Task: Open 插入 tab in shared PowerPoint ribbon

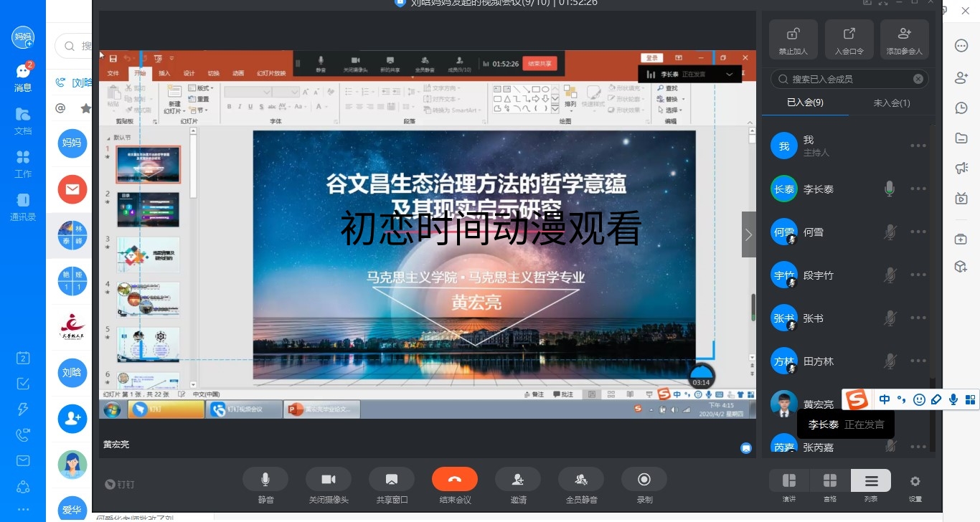Action: pyautogui.click(x=164, y=73)
